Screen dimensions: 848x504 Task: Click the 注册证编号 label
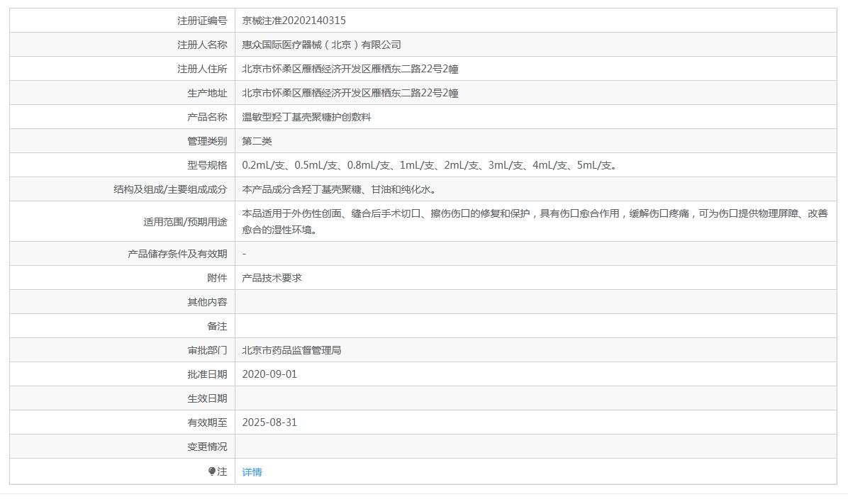(x=202, y=21)
